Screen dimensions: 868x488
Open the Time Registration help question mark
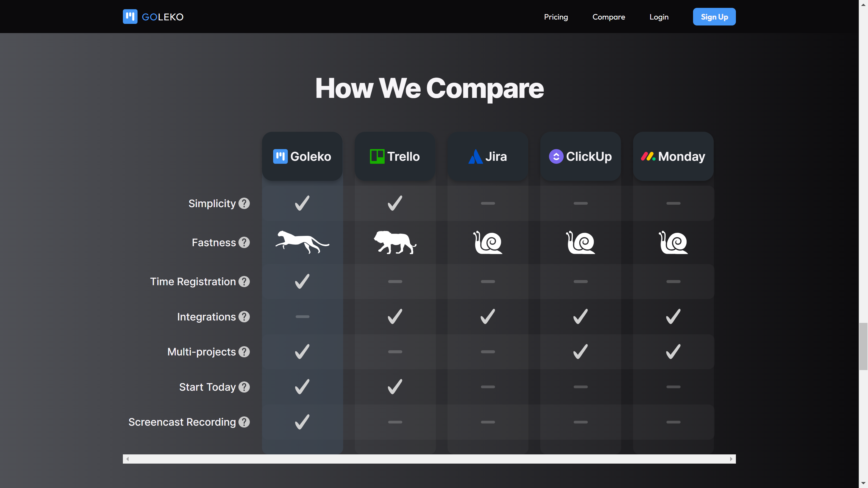pyautogui.click(x=244, y=282)
